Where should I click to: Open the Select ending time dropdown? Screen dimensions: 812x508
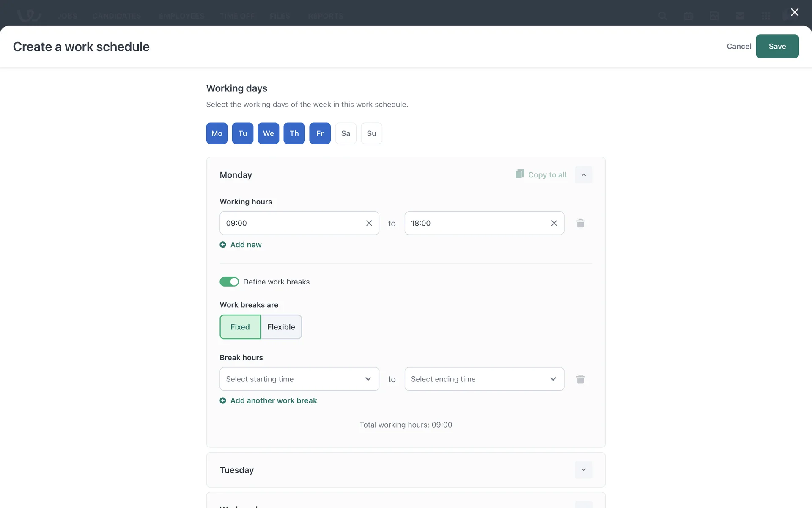pos(484,379)
